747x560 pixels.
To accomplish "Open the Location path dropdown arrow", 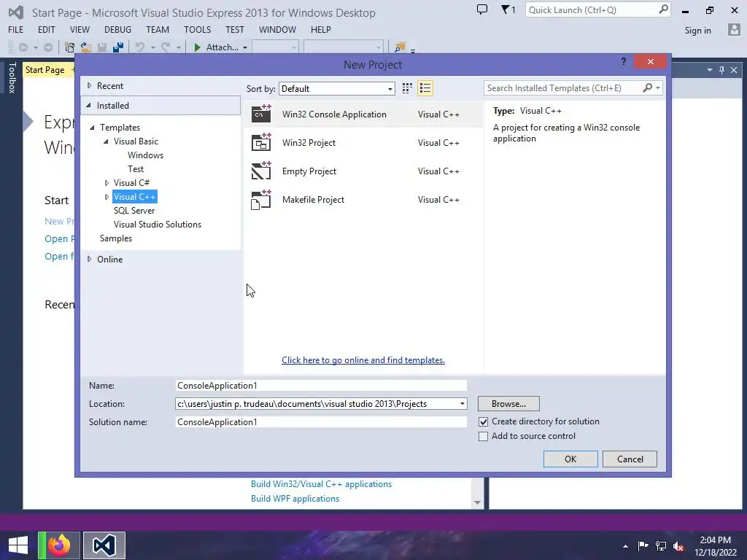I will click(x=462, y=404).
